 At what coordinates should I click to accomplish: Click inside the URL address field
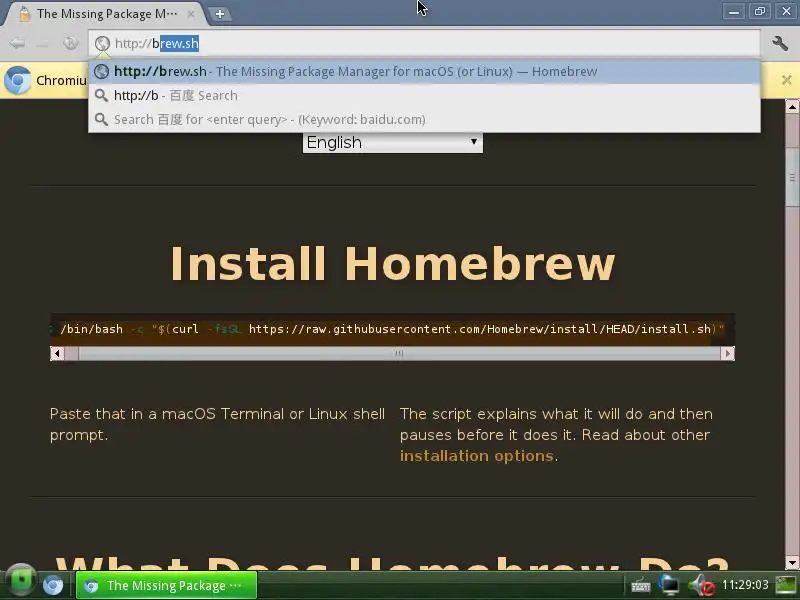[x=424, y=43]
